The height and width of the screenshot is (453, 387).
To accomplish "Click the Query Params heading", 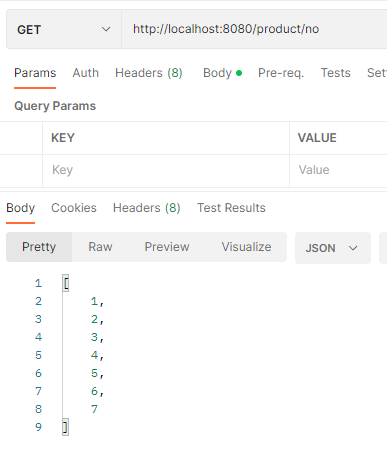I will pos(55,106).
